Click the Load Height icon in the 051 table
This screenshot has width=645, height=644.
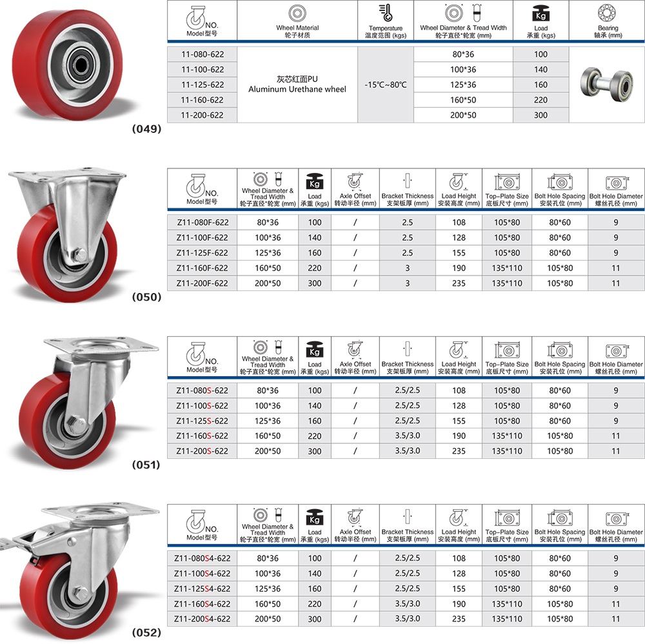click(x=458, y=349)
